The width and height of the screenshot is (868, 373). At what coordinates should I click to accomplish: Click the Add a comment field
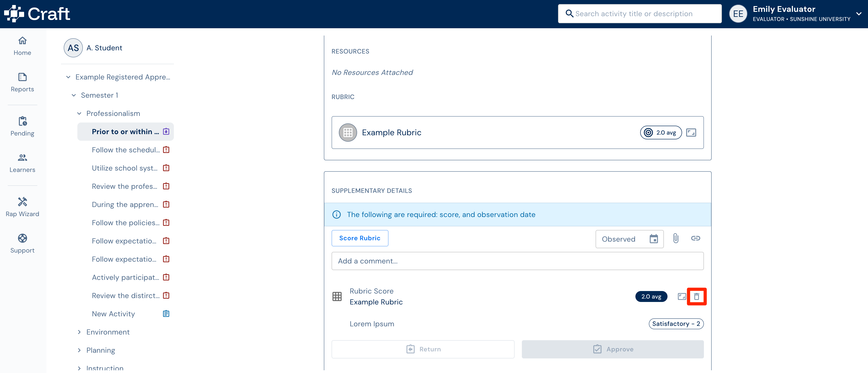click(x=518, y=261)
